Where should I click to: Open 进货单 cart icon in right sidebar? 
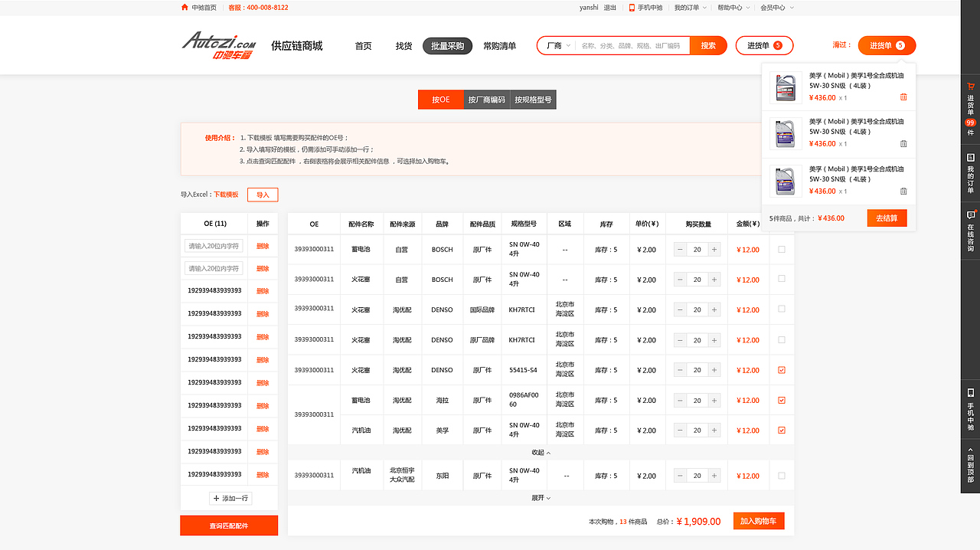(971, 87)
